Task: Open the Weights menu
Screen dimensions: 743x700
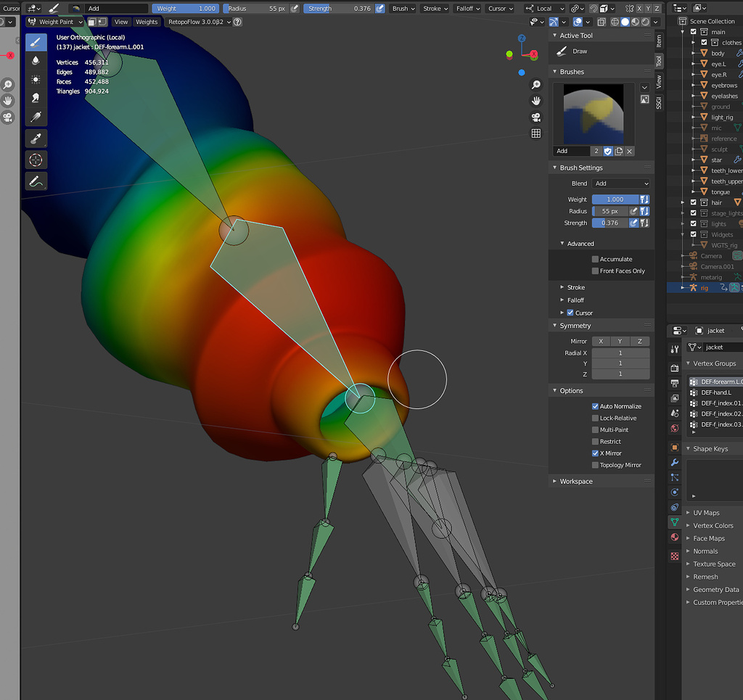Action: coord(147,22)
